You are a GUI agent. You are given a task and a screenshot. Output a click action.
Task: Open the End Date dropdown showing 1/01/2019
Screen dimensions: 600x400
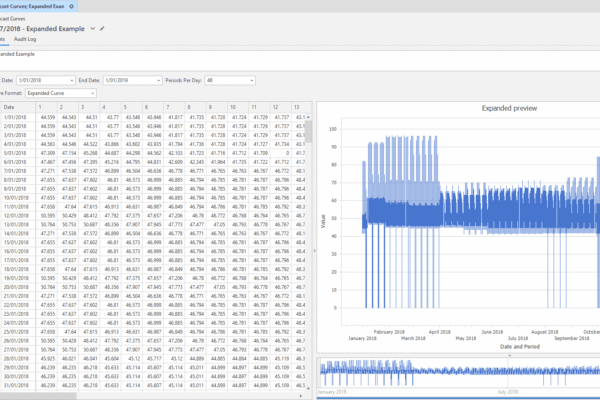158,80
